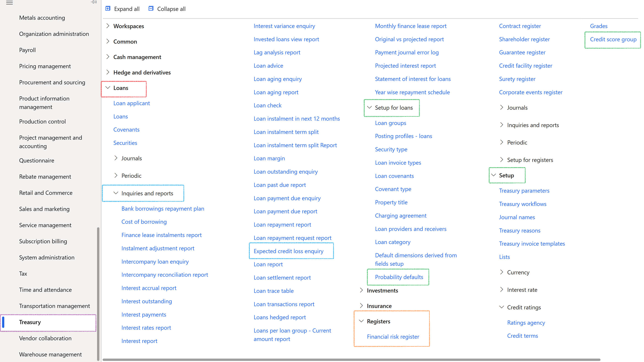Open Expected credit loss enquiry

pos(288,251)
